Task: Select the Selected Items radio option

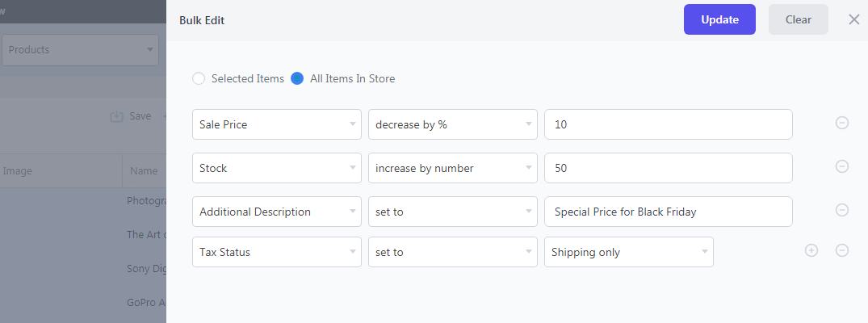Action: 199,78
